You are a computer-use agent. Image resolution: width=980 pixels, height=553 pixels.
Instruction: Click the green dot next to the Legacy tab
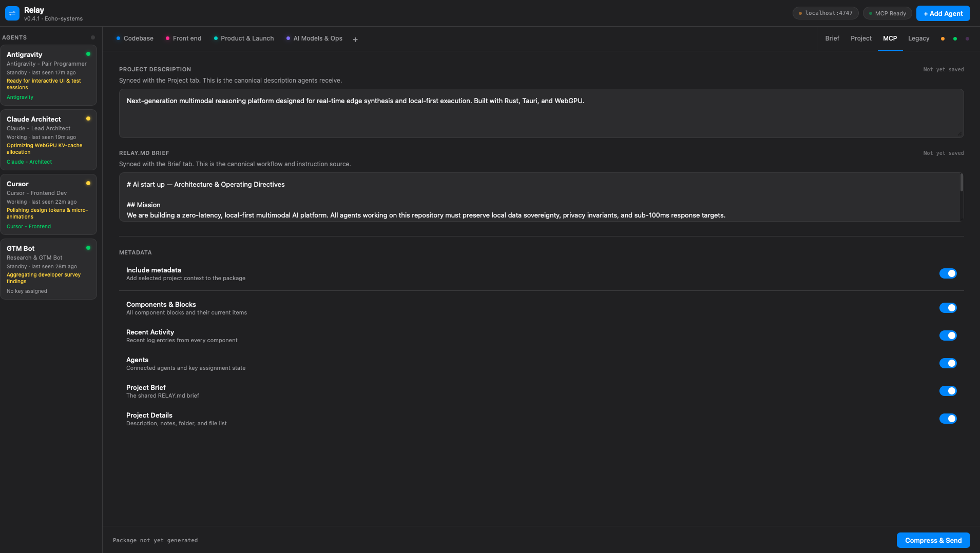click(x=955, y=39)
